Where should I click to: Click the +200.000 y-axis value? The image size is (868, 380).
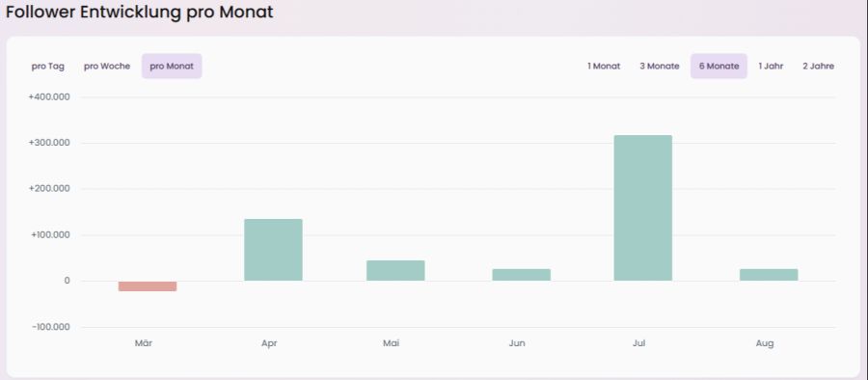click(49, 189)
